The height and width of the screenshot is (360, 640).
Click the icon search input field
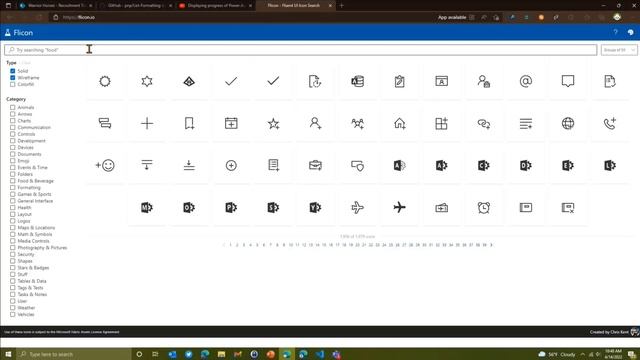301,50
